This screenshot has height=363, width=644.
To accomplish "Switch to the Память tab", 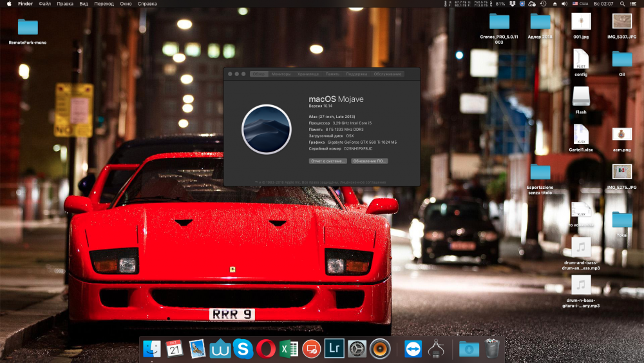I will 332,74.
